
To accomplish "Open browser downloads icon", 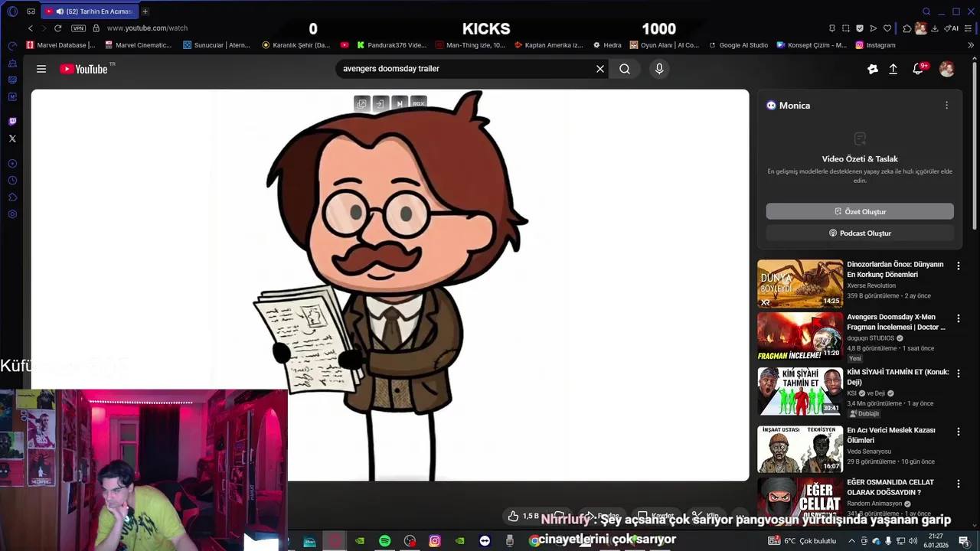I will [x=935, y=28].
